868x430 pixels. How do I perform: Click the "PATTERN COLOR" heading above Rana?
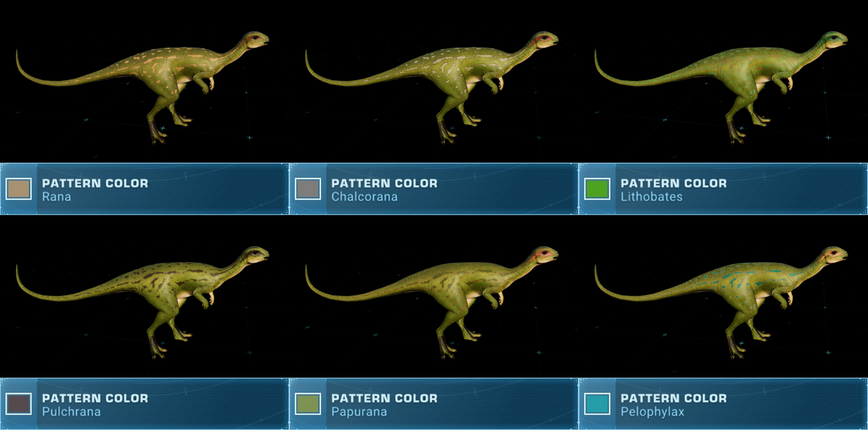pos(95,183)
